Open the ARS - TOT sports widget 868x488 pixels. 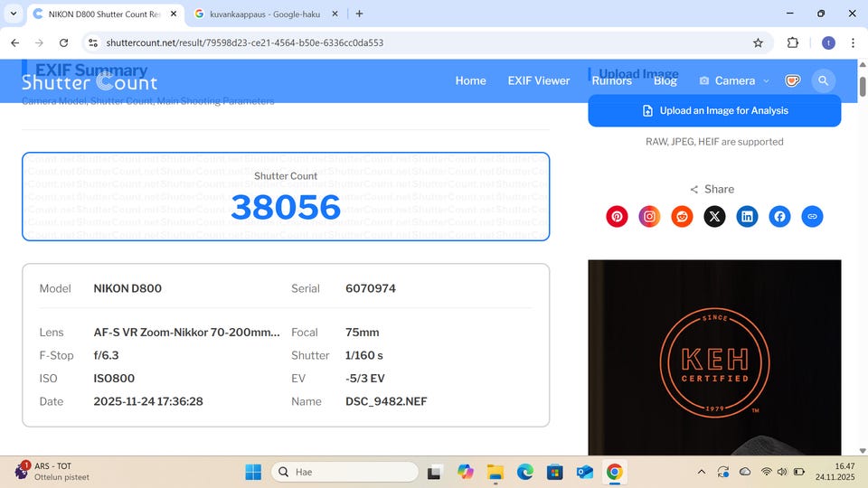coord(52,472)
